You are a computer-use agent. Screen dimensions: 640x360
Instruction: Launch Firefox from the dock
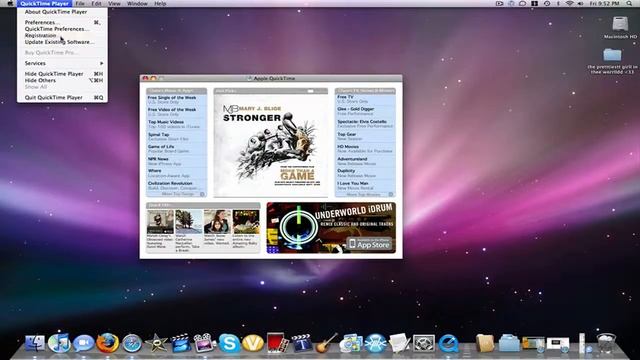pos(108,343)
